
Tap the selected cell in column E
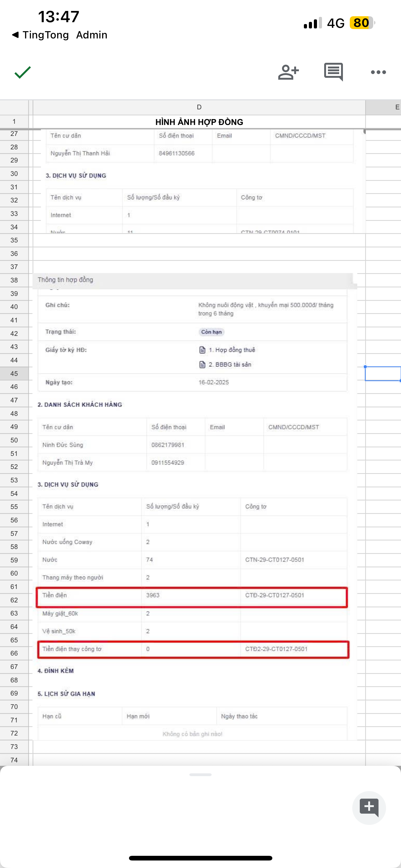[x=383, y=373]
